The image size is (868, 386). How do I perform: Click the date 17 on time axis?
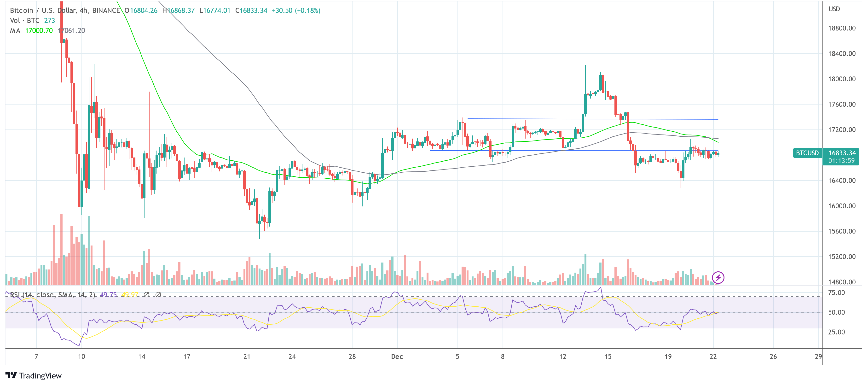(187, 357)
